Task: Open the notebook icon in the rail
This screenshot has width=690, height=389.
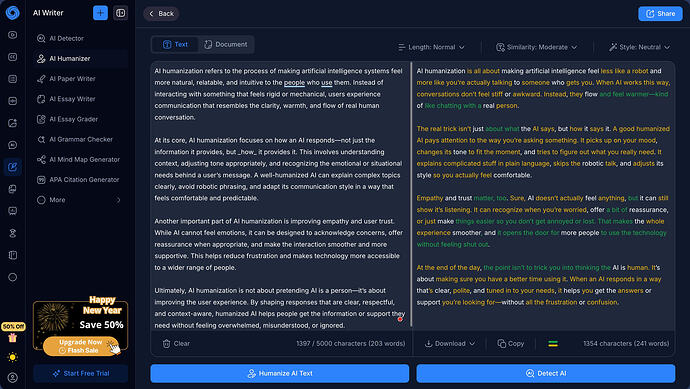Action: point(12,255)
